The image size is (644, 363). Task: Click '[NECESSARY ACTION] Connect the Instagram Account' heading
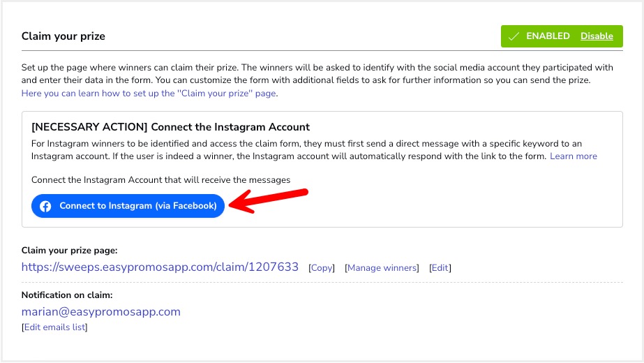[170, 127]
